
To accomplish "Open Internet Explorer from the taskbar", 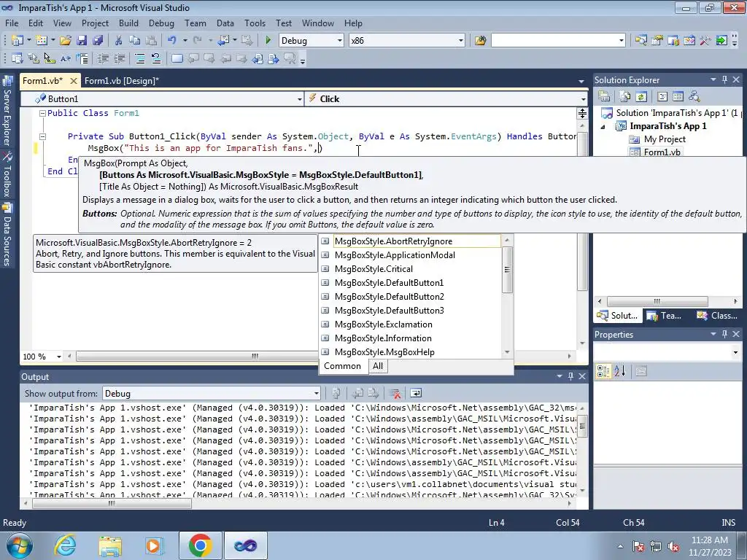I will pos(65,545).
